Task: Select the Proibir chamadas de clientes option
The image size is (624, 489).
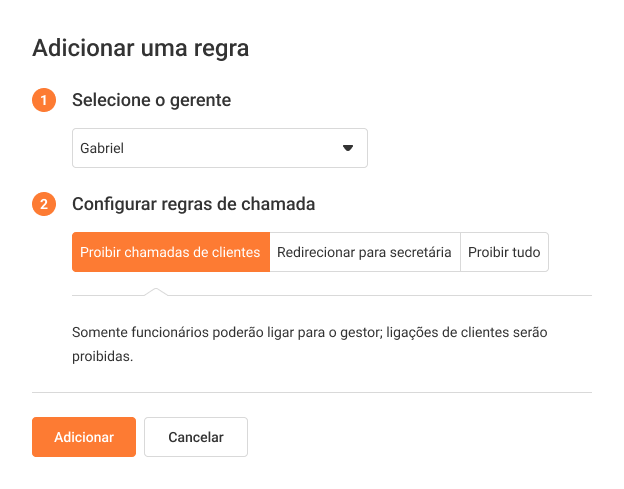Action: pyautogui.click(x=170, y=253)
